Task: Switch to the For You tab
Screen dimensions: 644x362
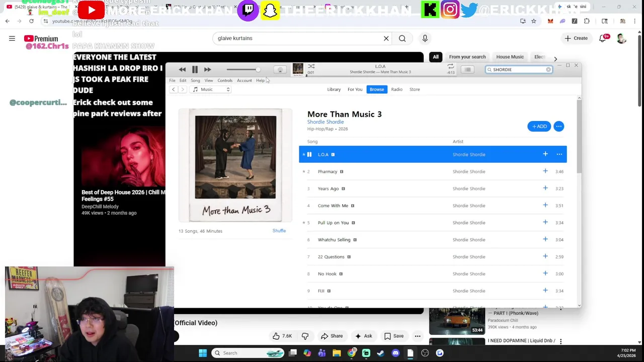Action: click(x=355, y=89)
